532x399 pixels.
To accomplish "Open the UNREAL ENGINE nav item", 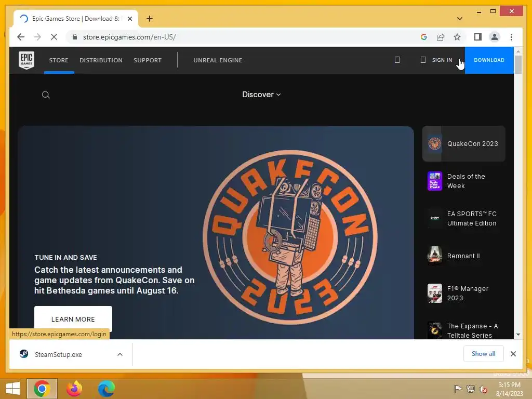I will click(218, 60).
